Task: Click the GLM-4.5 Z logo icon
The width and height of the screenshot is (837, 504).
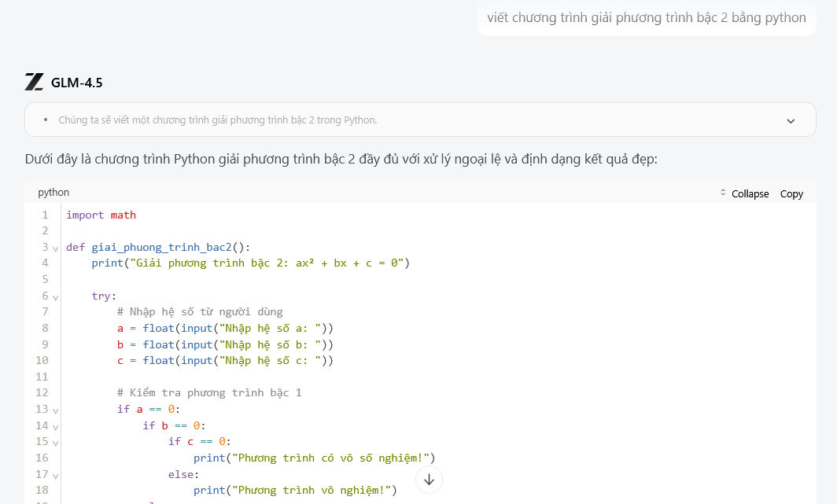Action: pyautogui.click(x=34, y=82)
